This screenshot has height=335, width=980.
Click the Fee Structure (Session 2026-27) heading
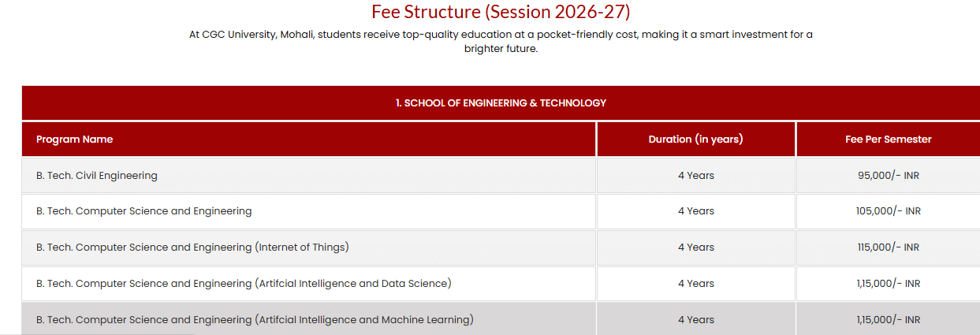click(501, 13)
